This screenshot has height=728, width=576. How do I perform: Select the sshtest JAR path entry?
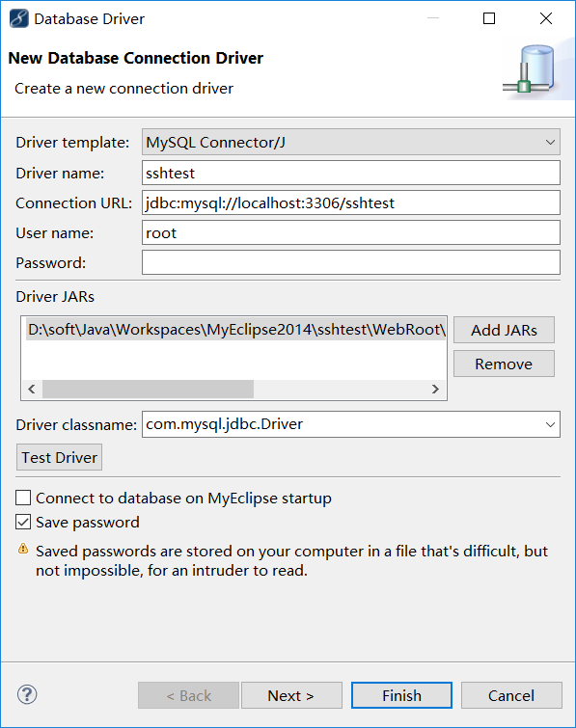click(x=235, y=329)
